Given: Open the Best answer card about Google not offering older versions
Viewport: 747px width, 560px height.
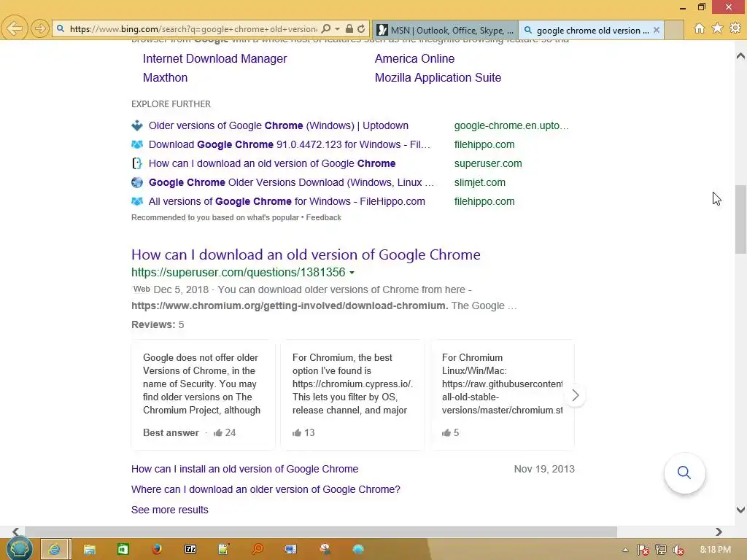Looking at the screenshot, I should (204, 394).
